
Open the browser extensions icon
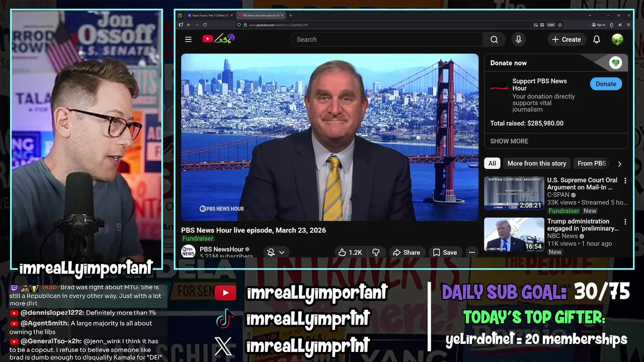611,25
